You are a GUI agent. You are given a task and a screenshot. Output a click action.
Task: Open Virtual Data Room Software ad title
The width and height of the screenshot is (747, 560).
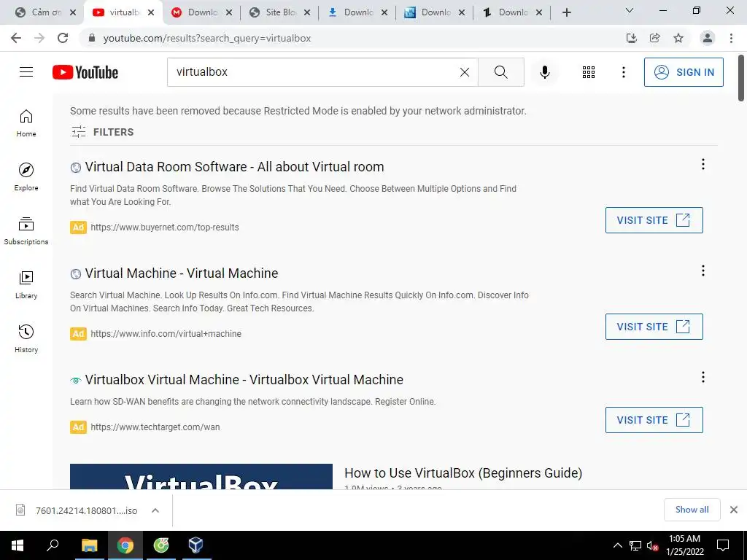coord(234,167)
